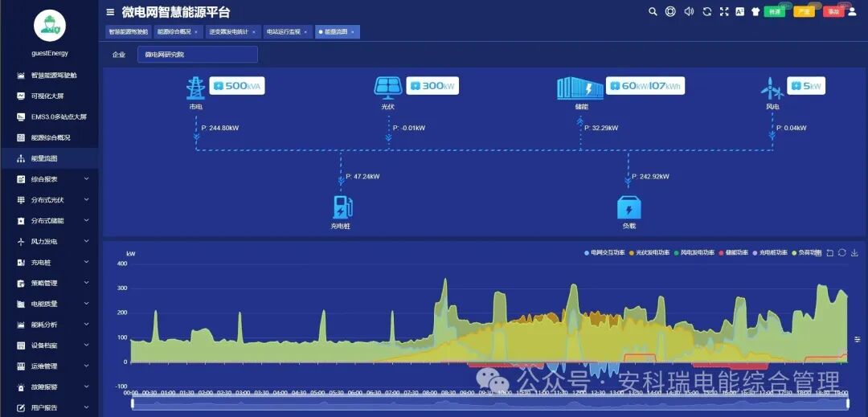
Task: Expand 充电桩 sidebar menu
Action: click(x=50, y=263)
